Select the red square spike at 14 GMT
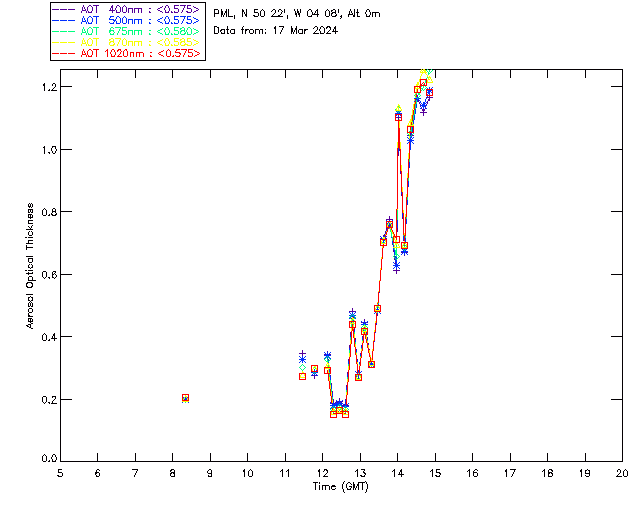 pos(398,117)
